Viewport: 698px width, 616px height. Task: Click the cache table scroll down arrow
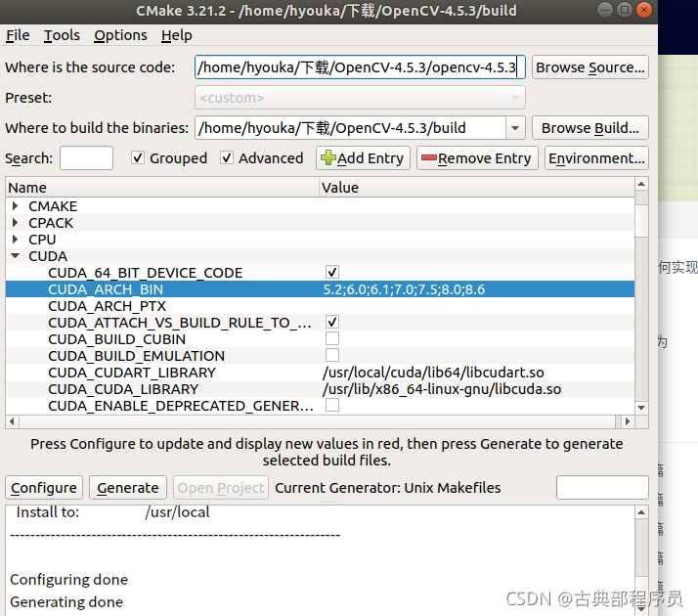pos(641,408)
